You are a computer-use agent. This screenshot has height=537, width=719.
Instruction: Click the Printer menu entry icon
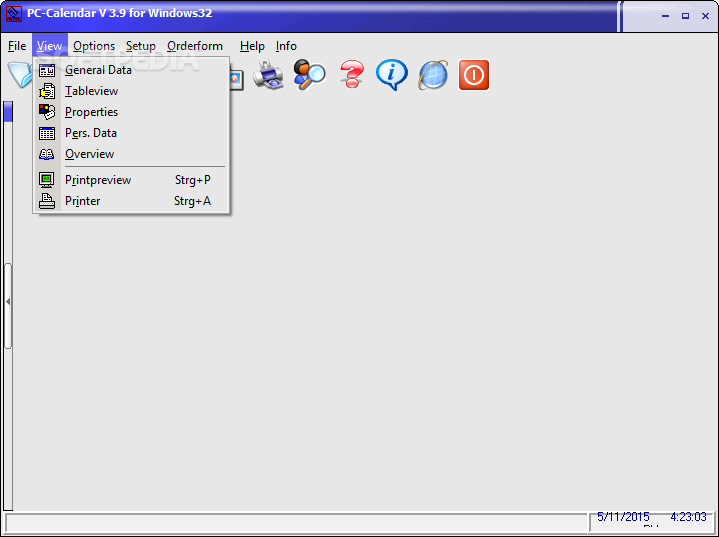47,201
